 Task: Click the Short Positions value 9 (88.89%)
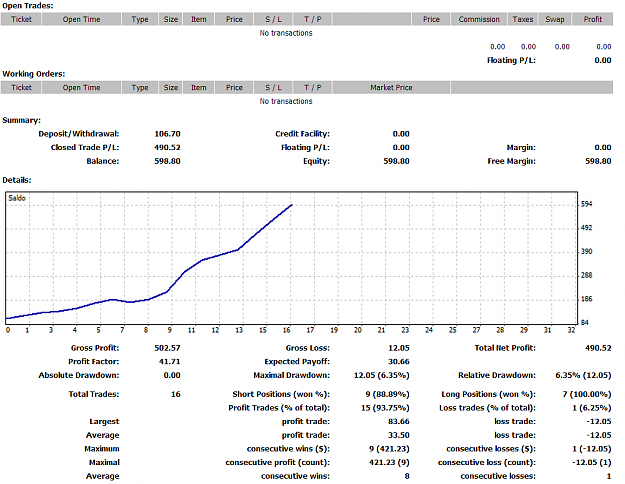[x=387, y=394]
